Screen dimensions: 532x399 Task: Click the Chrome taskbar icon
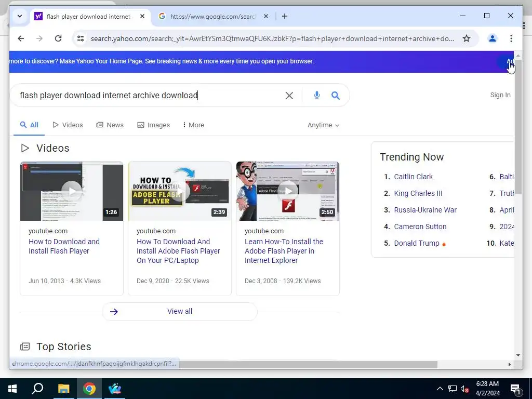coord(89,389)
